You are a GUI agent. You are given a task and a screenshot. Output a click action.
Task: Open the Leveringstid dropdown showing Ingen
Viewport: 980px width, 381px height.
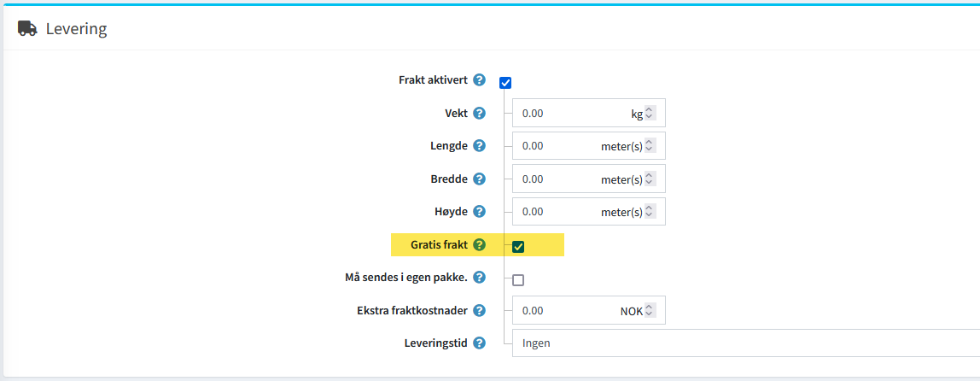tap(743, 343)
